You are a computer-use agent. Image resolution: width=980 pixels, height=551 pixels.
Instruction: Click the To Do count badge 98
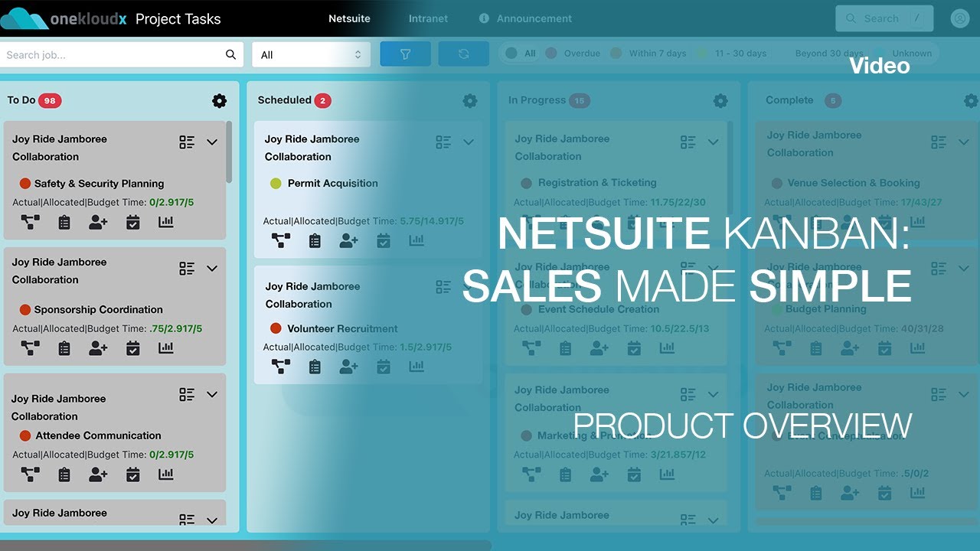51,100
